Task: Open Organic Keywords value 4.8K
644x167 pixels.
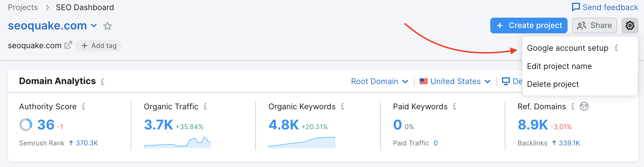Action: [x=284, y=125]
